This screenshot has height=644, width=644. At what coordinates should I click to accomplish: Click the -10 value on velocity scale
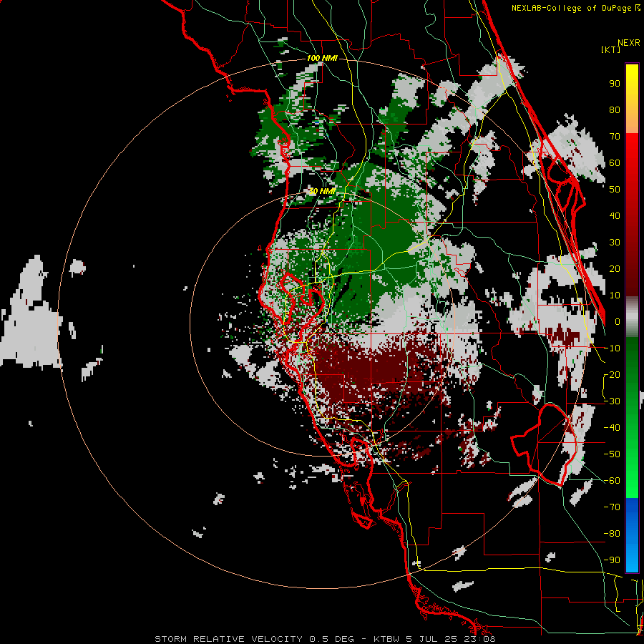coord(612,348)
